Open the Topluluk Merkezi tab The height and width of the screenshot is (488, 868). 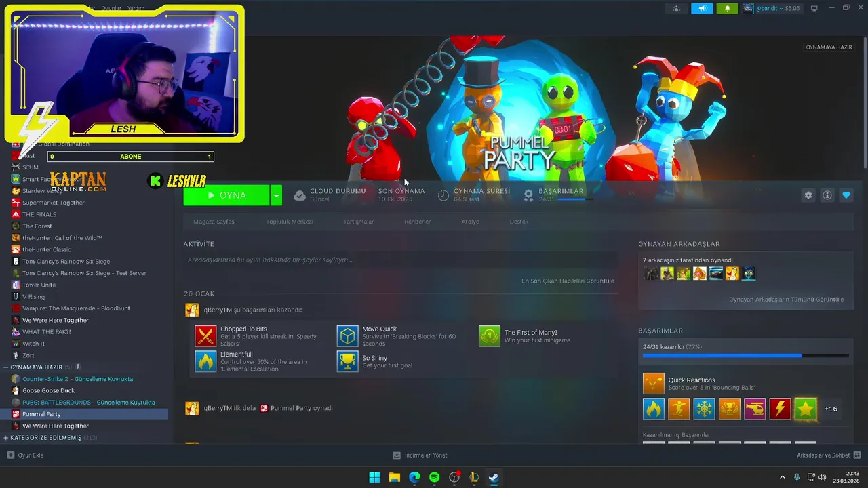(x=289, y=222)
